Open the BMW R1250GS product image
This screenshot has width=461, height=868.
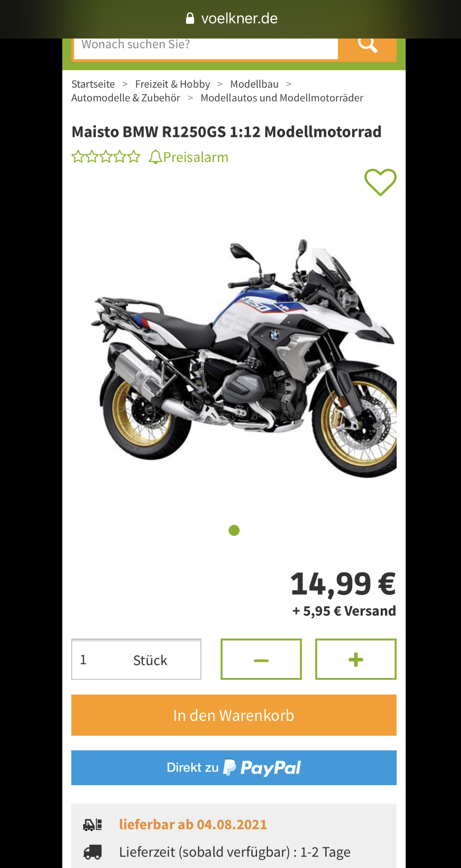click(243, 358)
